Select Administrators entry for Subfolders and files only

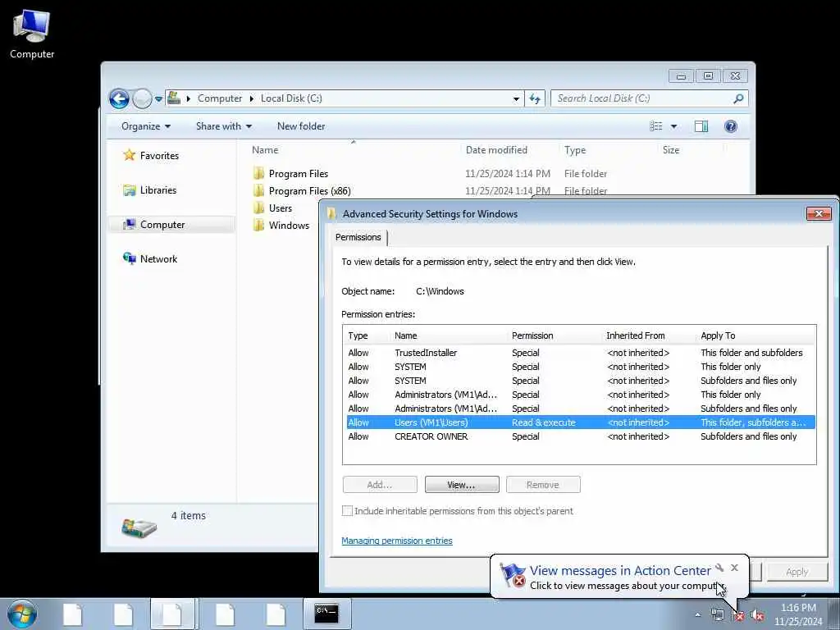[581, 409]
